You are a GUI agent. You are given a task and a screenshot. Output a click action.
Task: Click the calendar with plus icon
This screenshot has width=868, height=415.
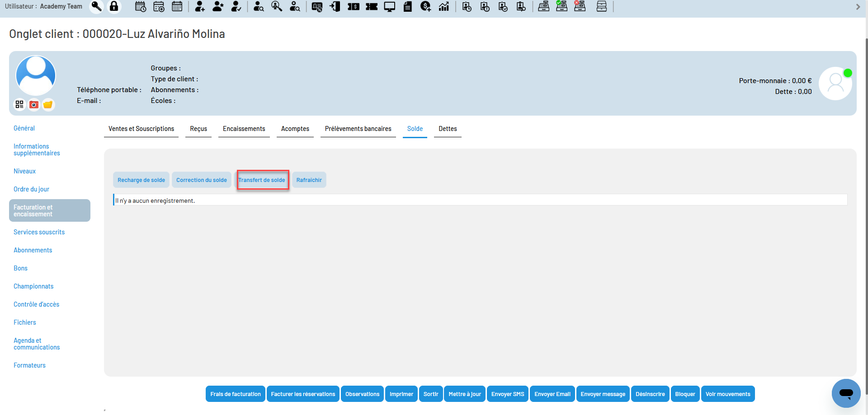click(159, 6)
